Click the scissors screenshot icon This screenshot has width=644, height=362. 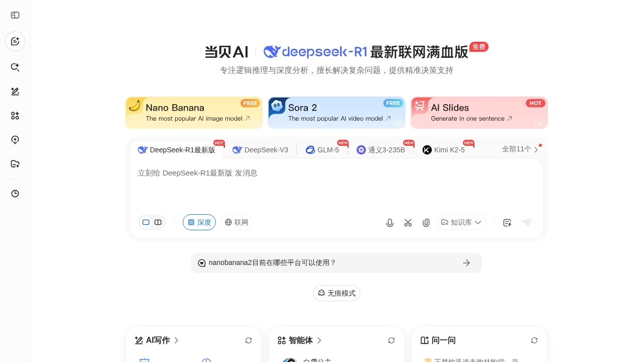tap(408, 223)
